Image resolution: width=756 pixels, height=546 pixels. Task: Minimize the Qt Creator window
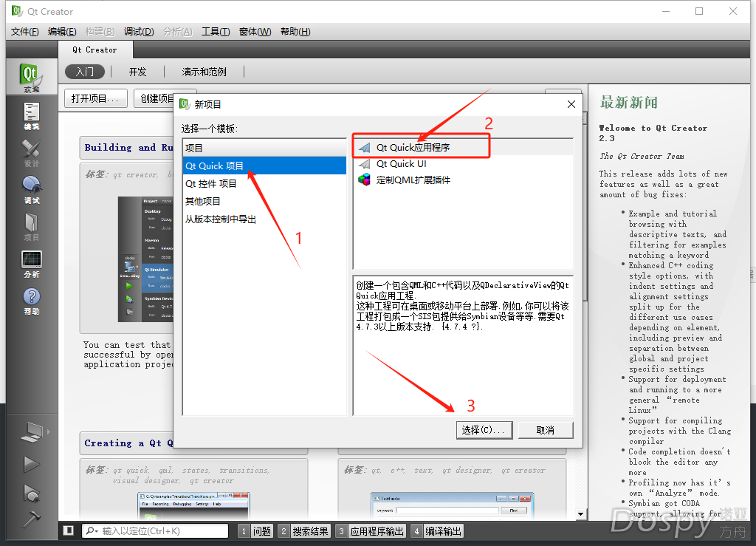pos(666,11)
